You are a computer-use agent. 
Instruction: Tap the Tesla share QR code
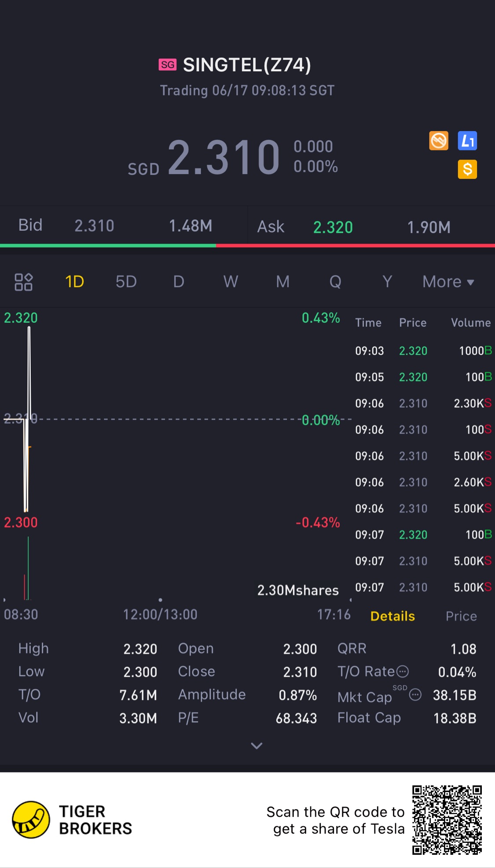coord(447,820)
